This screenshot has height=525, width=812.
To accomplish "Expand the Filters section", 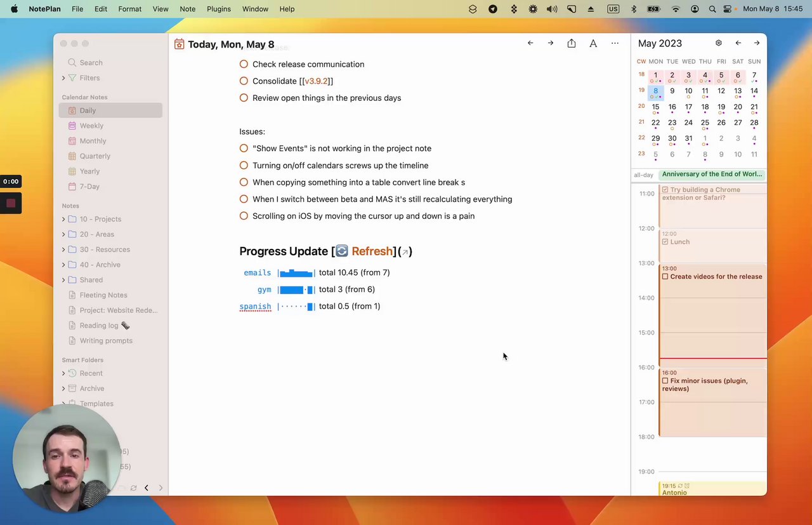I will pos(63,78).
